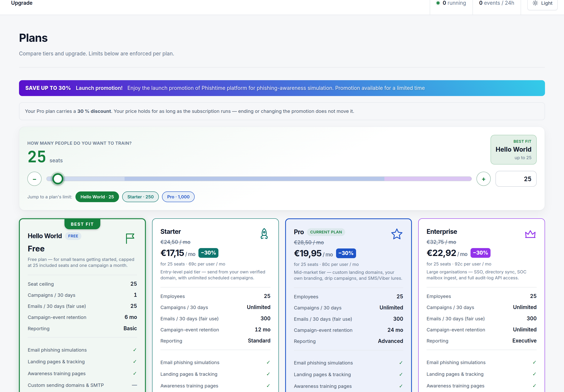Click the 0 running status indicator
Viewport: 564px width, 392px height.
pyautogui.click(x=451, y=3)
